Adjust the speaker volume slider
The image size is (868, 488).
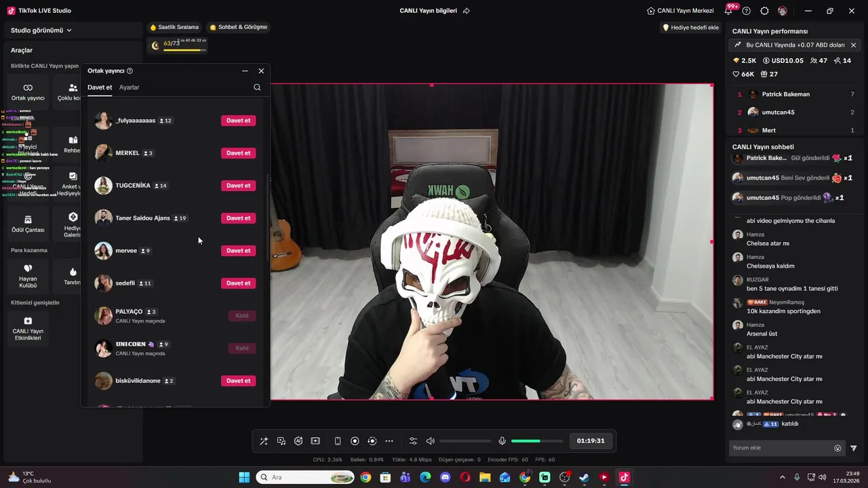(465, 441)
